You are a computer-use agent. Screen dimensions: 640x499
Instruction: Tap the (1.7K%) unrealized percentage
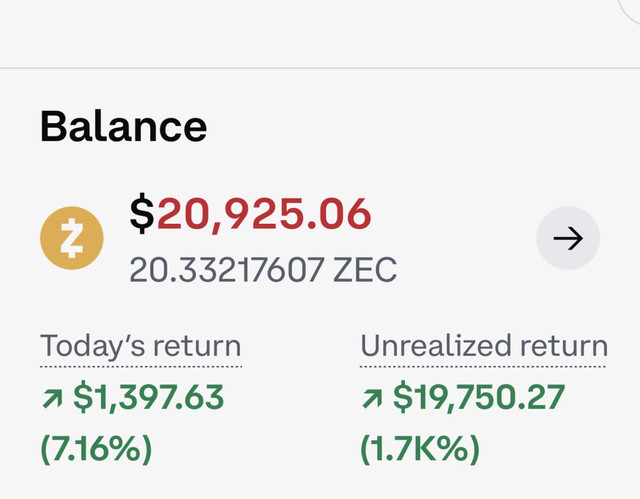(x=420, y=449)
